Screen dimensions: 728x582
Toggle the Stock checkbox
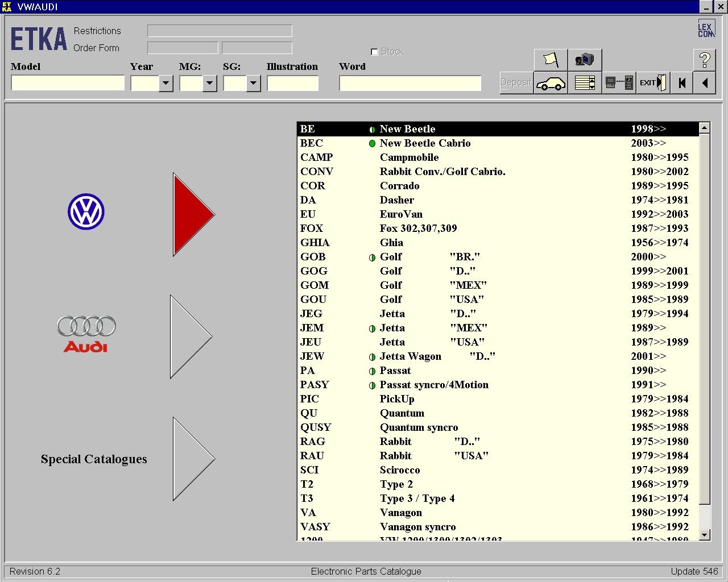point(374,52)
